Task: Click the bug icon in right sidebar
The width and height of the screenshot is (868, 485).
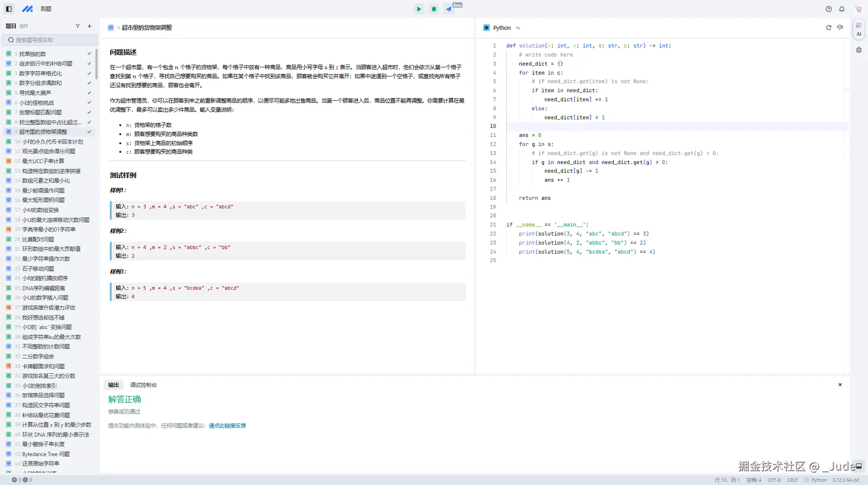Action: pos(859,50)
